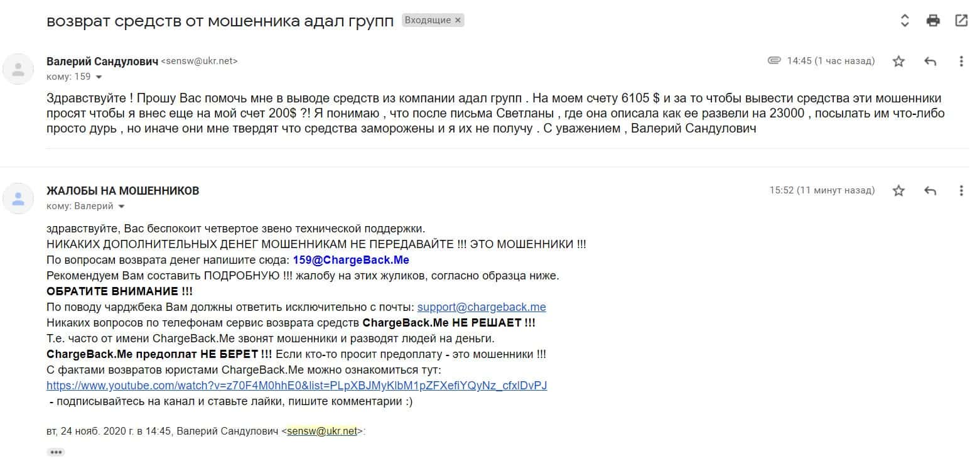Show trimmed quoted content
This screenshot has width=980, height=471.
(56, 452)
